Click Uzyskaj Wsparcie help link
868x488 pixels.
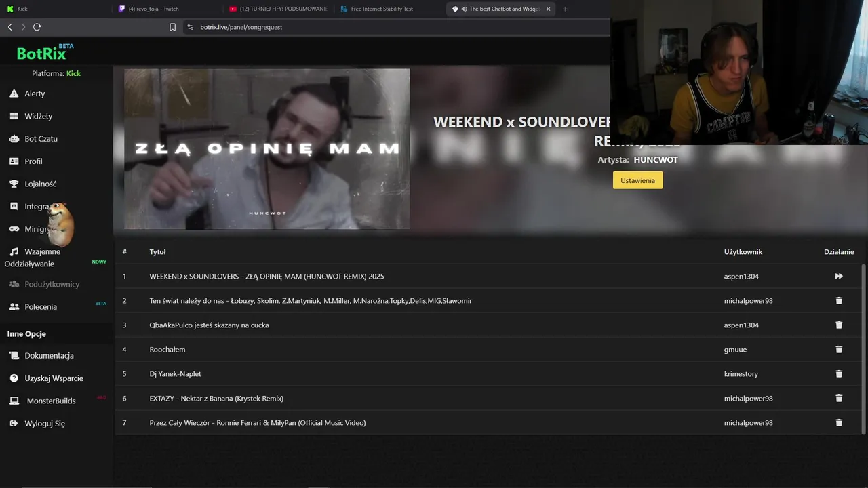(54, 378)
